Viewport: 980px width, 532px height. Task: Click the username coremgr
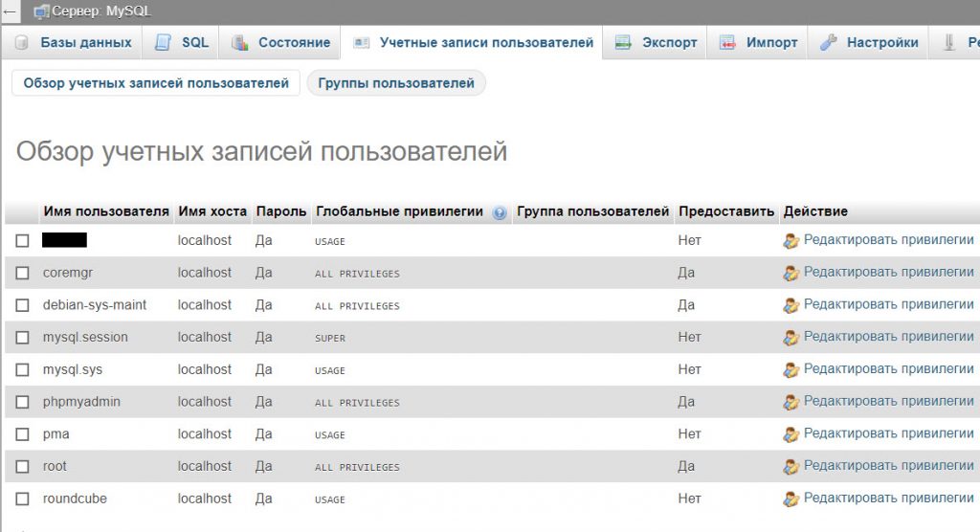68,274
